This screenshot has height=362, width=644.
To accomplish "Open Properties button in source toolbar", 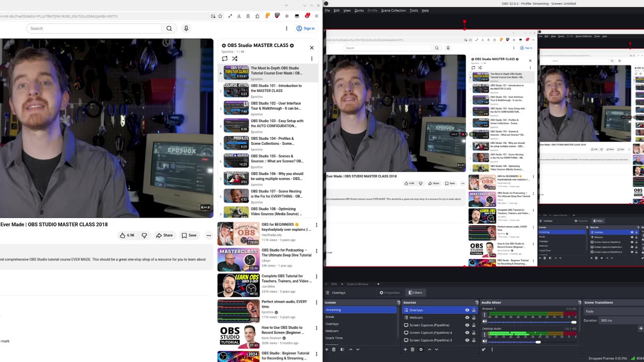I will click(389, 292).
